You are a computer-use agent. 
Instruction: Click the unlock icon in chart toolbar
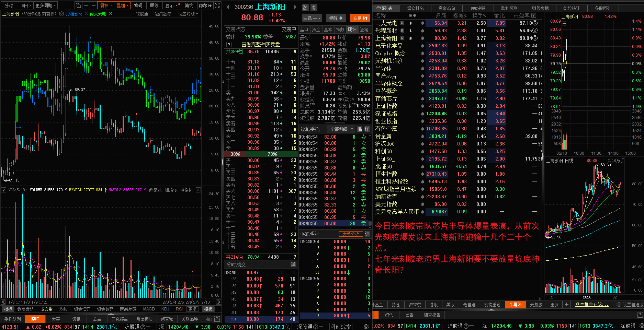coord(79,5)
